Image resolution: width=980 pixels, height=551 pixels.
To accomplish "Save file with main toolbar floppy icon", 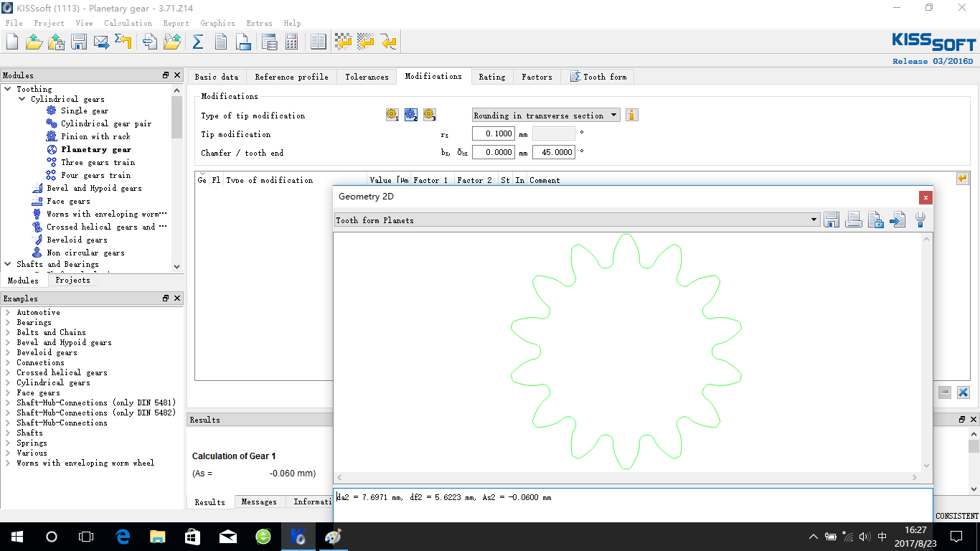I will 79,42.
